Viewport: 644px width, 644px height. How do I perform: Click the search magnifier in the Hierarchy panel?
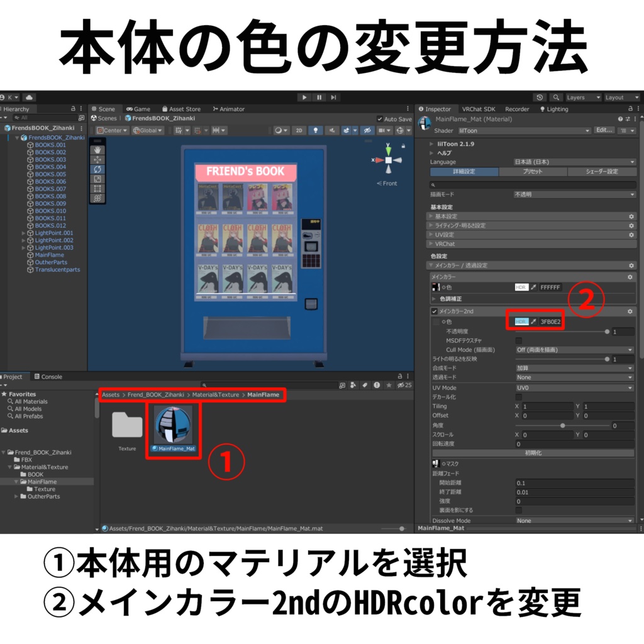(16, 118)
